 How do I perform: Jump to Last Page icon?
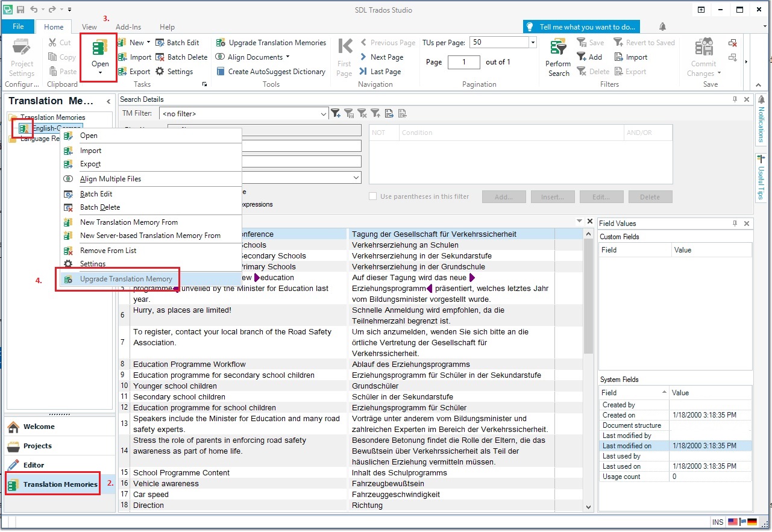pyautogui.click(x=363, y=72)
